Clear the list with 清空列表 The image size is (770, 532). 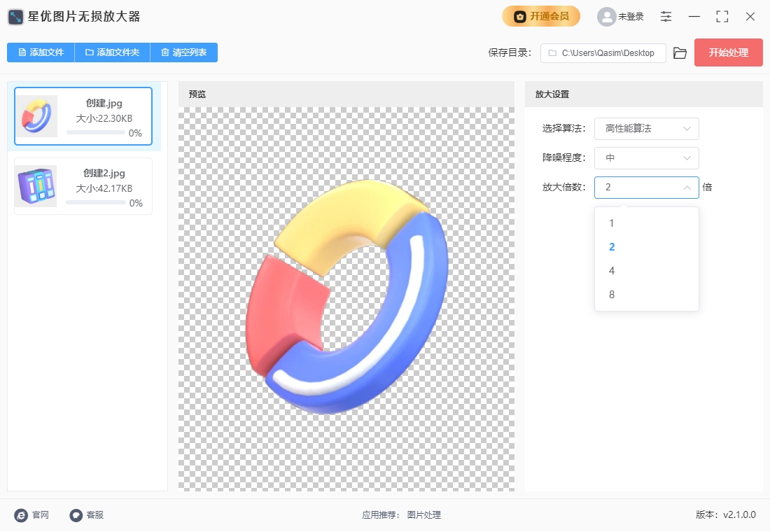[183, 52]
